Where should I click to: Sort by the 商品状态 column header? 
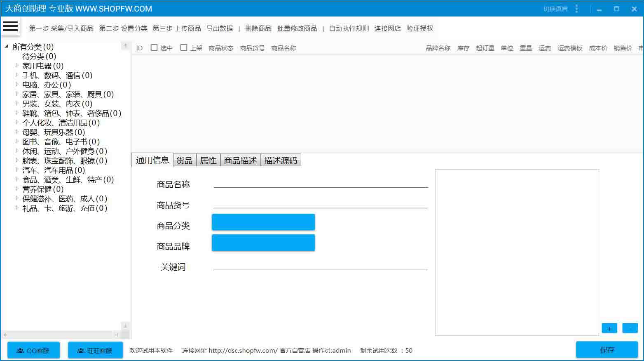(x=221, y=48)
